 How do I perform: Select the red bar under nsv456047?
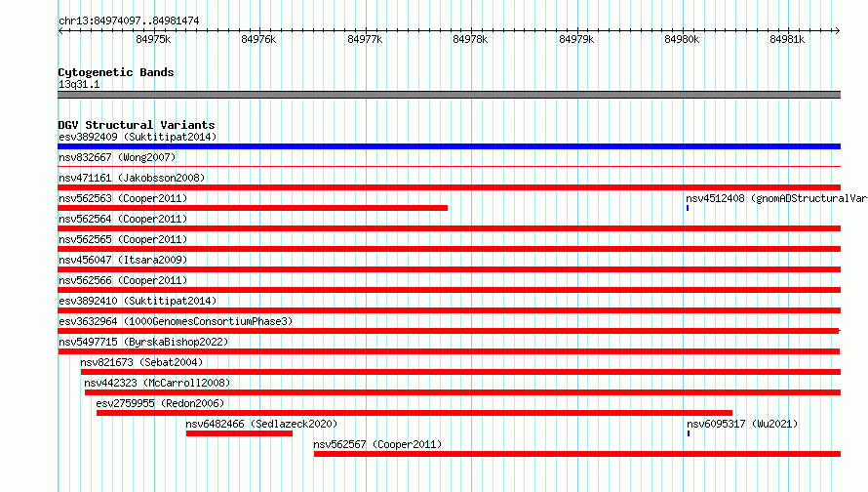[449, 269]
